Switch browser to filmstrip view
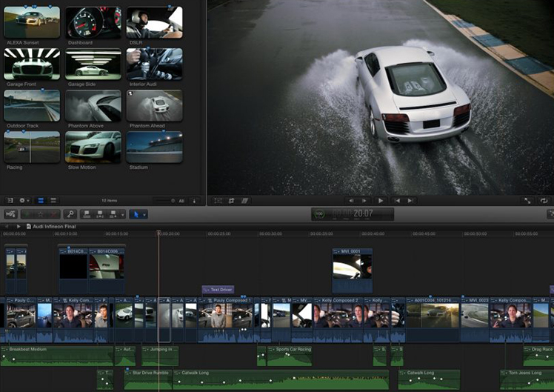 coord(41,200)
